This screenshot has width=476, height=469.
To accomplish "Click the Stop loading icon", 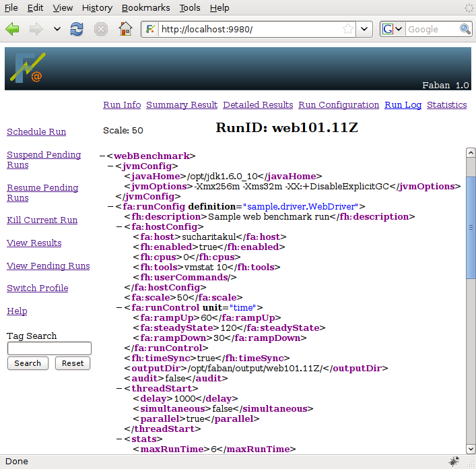I will coord(101,29).
